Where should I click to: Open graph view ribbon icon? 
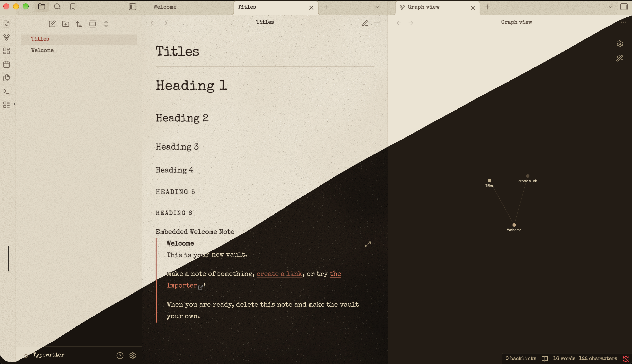click(7, 37)
